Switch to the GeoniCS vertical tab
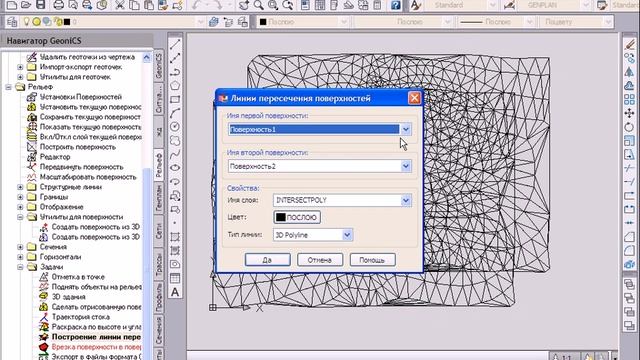This screenshot has height=360, width=640. pos(159,65)
